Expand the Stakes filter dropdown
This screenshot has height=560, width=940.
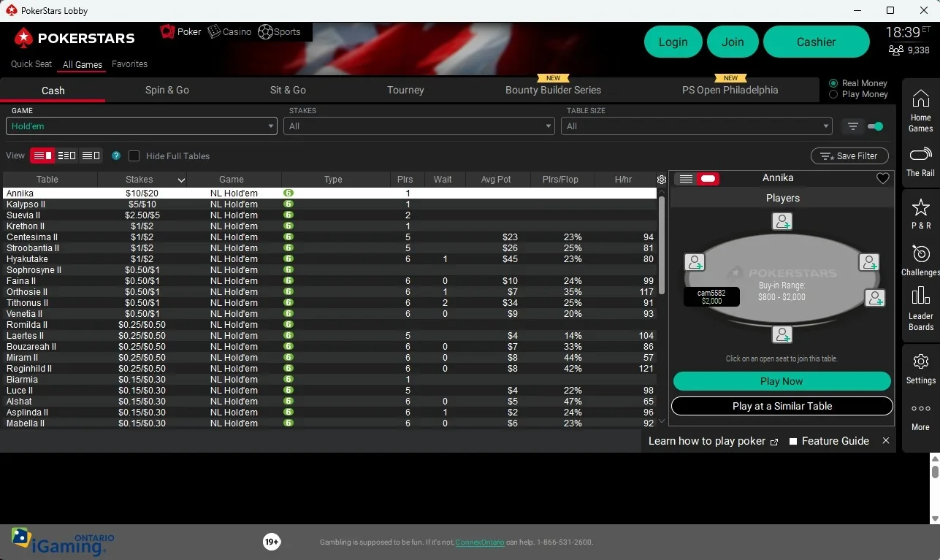point(418,126)
